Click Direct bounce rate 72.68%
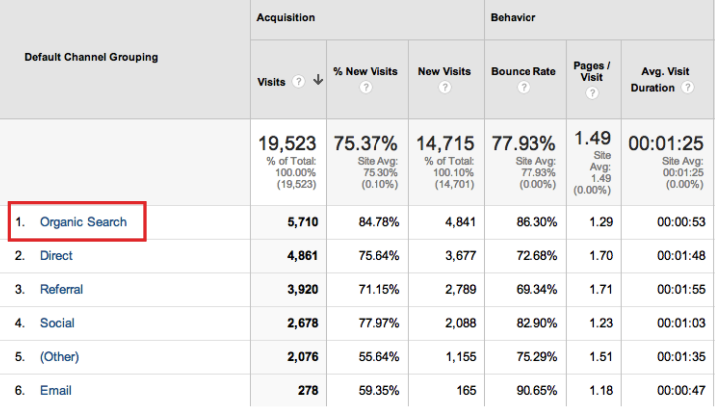Screen dimensions: 715x409 [537, 256]
